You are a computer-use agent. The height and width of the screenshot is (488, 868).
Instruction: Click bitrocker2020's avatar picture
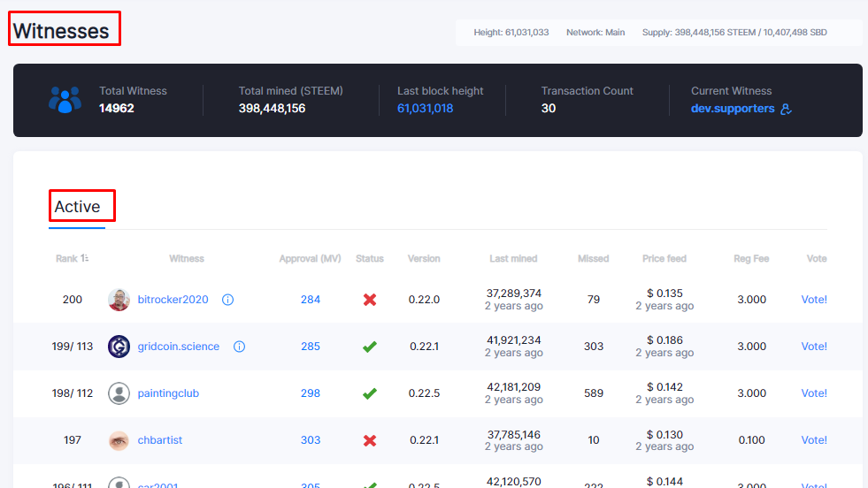119,300
